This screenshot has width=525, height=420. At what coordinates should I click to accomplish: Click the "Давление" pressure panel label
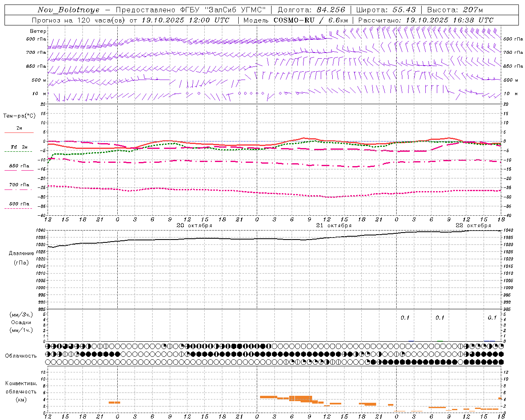21,253
